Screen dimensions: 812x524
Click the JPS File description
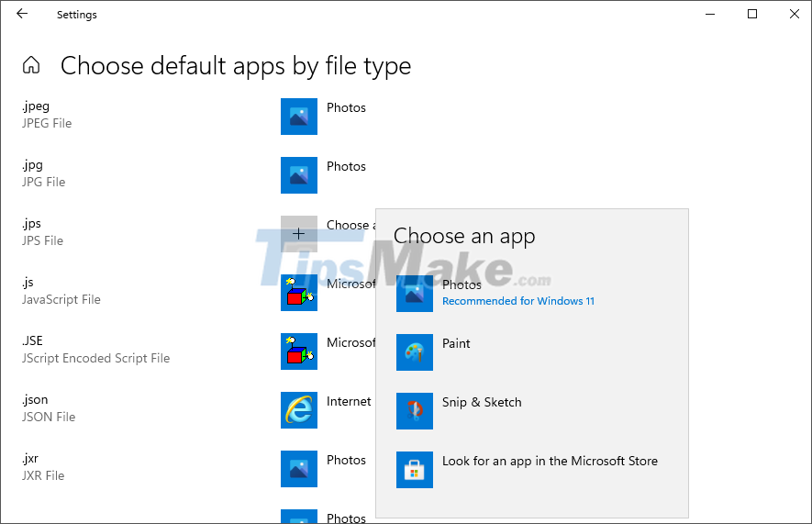[x=42, y=240]
